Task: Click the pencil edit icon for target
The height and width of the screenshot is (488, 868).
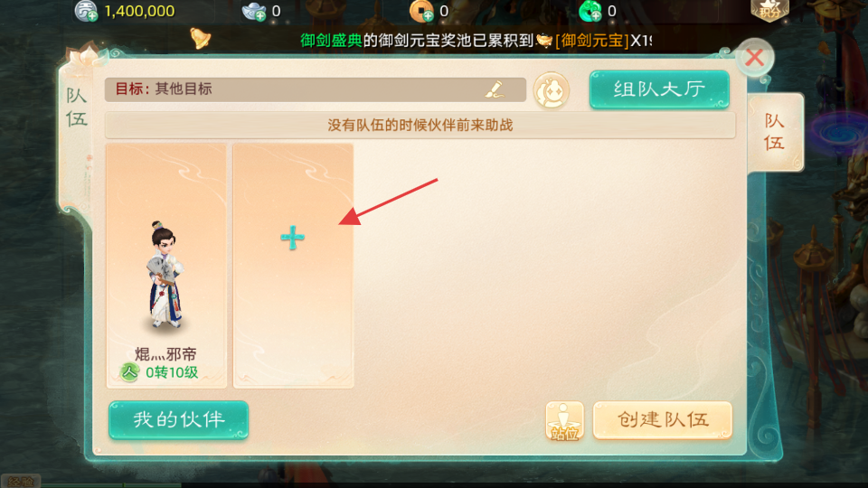Action: click(x=495, y=89)
